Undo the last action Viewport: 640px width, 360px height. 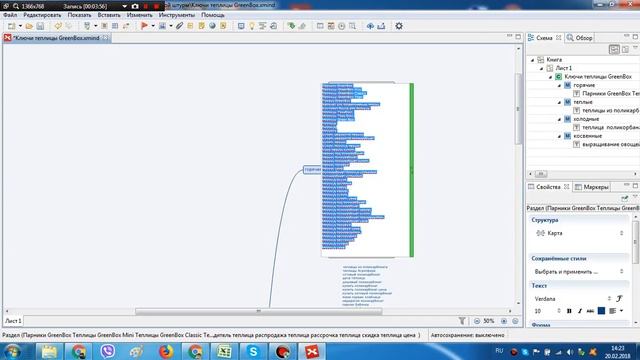click(58, 26)
